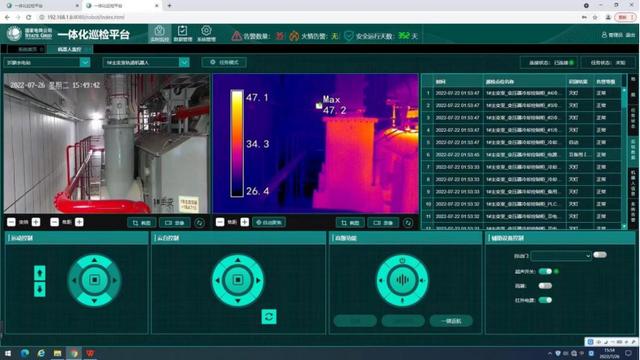The image size is (640, 360).
Task: Click the up arrow lift button in motion control
Action: [x=40, y=273]
